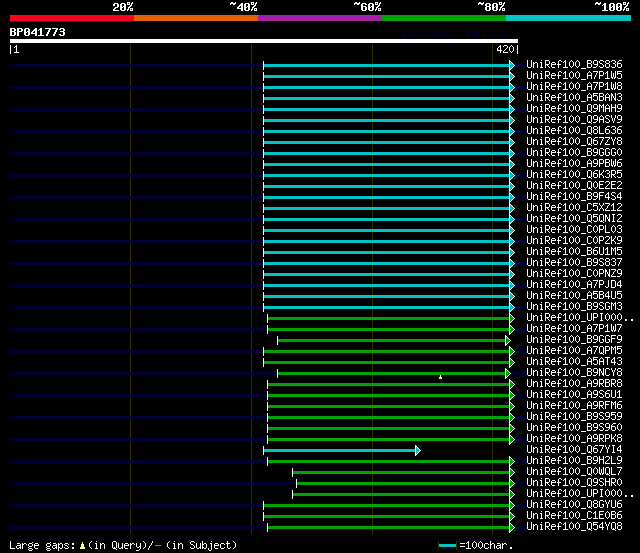Select the UniRef100_A9RBR8 label

574,384
